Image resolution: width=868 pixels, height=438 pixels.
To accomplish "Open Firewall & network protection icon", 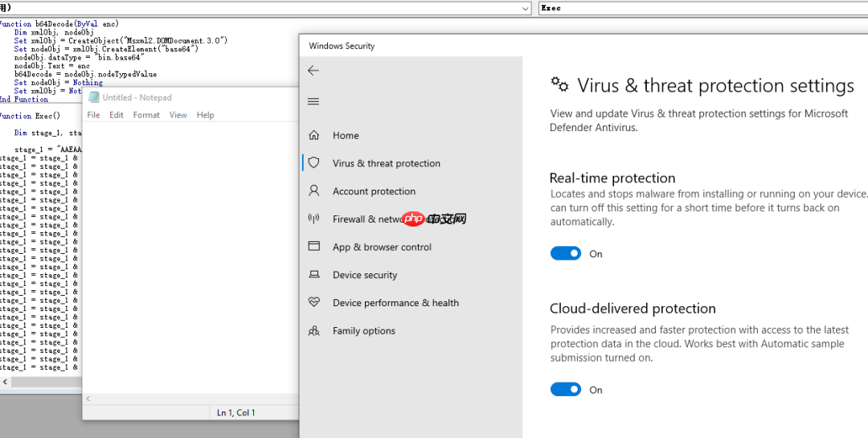I will click(314, 219).
